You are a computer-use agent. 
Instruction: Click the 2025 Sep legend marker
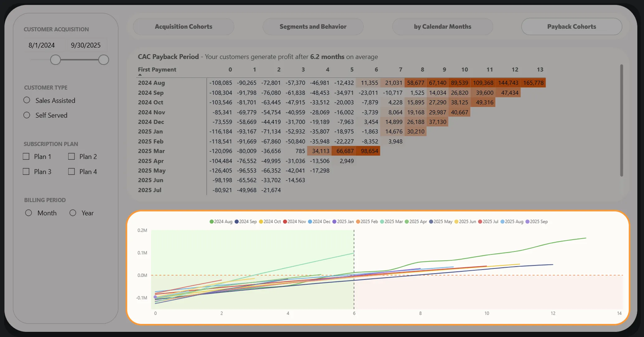[527, 222]
